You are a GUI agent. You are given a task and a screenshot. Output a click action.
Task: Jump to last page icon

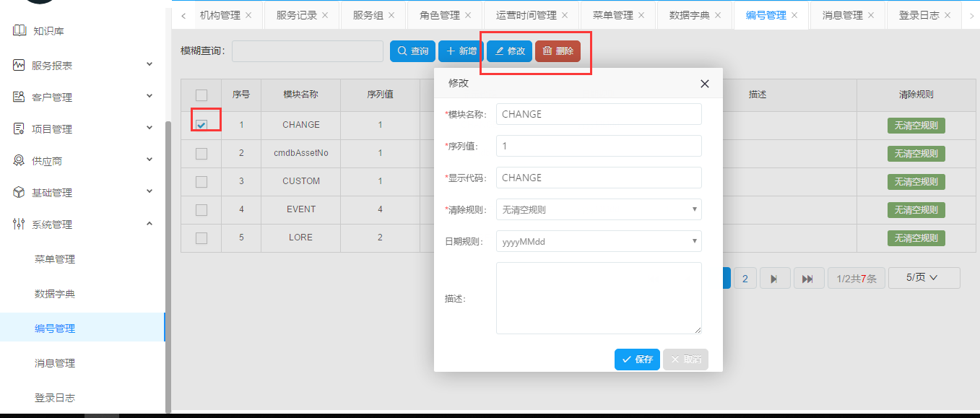point(808,279)
